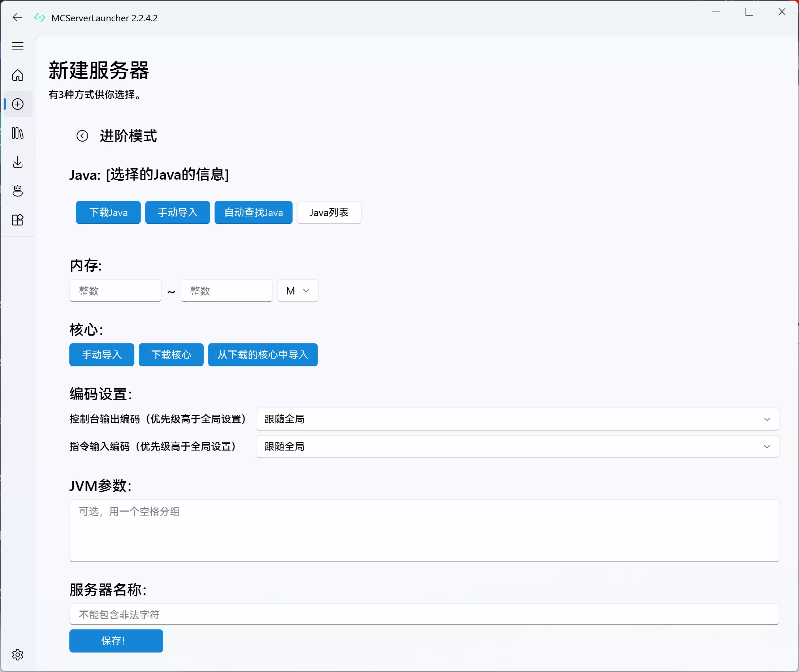Click the 下载Java button
799x672 pixels.
108,212
